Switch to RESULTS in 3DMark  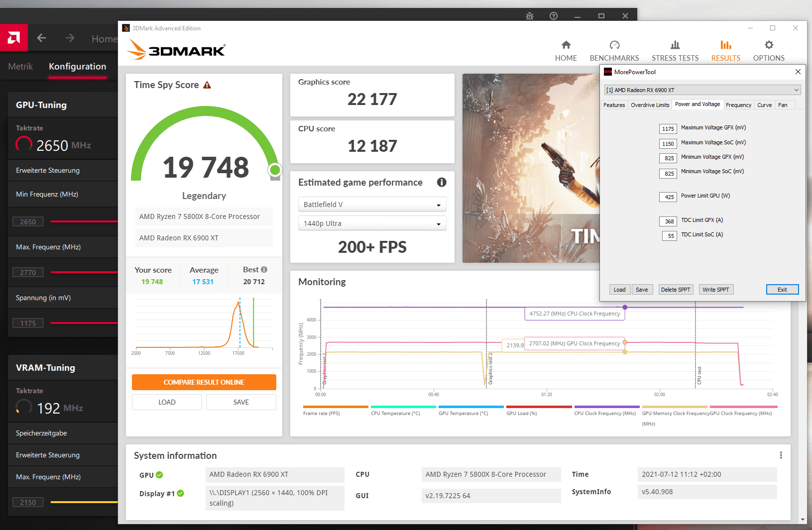(726, 51)
